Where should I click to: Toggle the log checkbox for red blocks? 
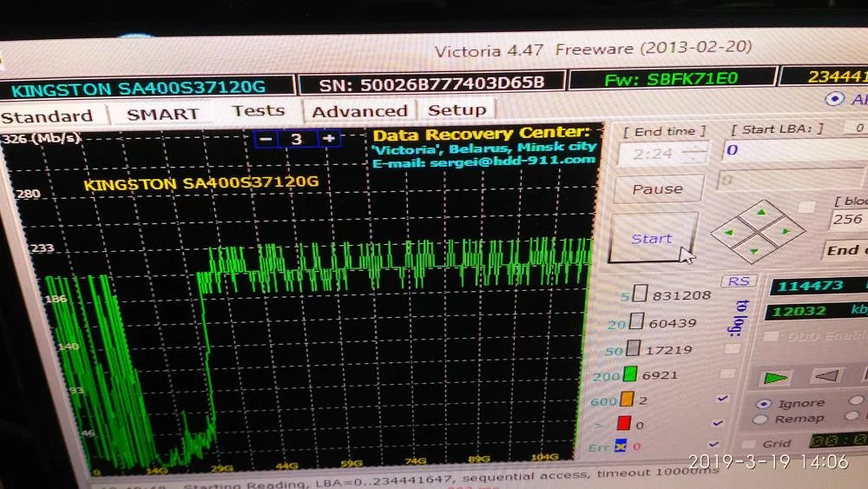(x=719, y=422)
